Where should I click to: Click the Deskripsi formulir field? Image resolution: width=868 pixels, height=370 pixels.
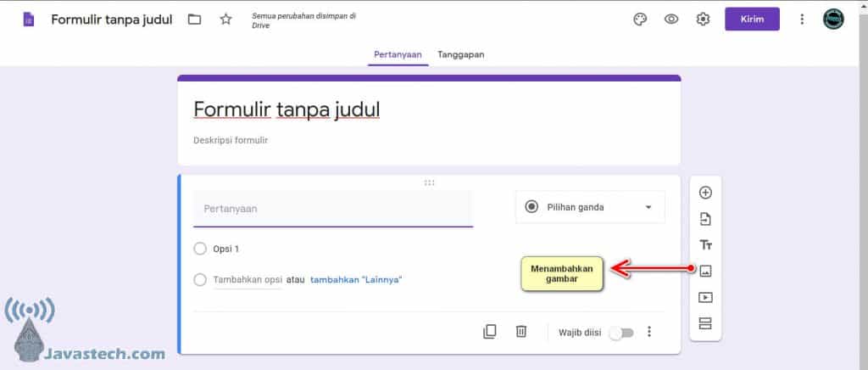click(x=231, y=141)
